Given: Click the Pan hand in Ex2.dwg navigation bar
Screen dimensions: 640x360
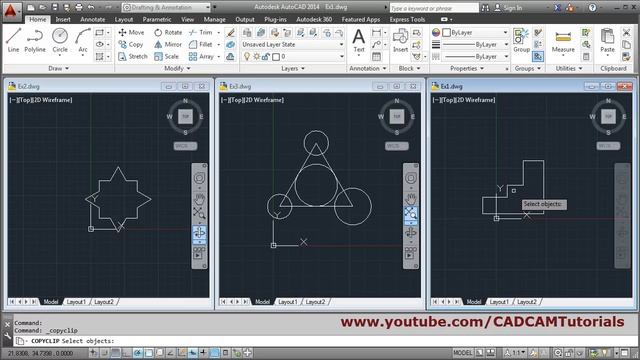Looking at the screenshot, I should 200,199.
